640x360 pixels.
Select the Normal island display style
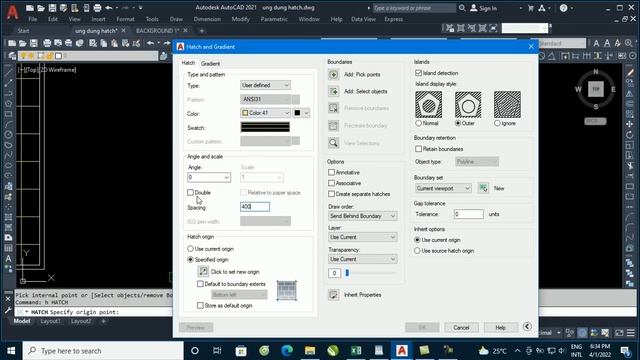click(418, 123)
